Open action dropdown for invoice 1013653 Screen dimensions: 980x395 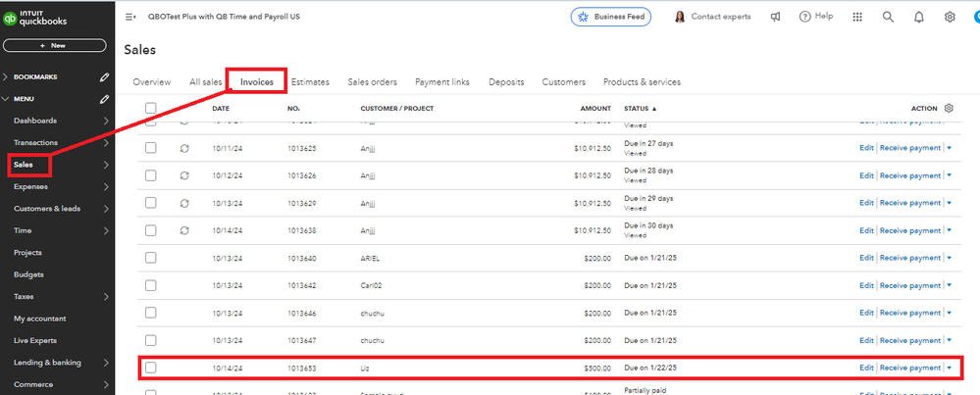pyautogui.click(x=950, y=368)
